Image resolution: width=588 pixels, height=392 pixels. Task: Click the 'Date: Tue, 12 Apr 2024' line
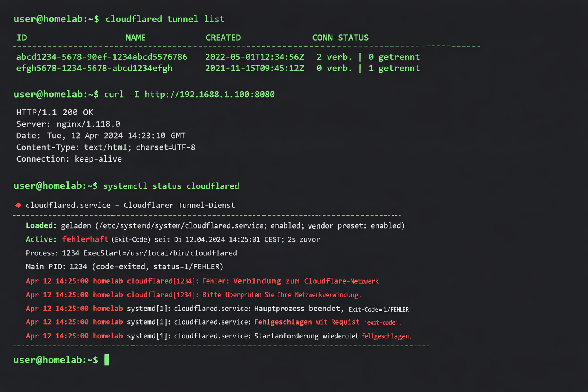[x=101, y=136]
